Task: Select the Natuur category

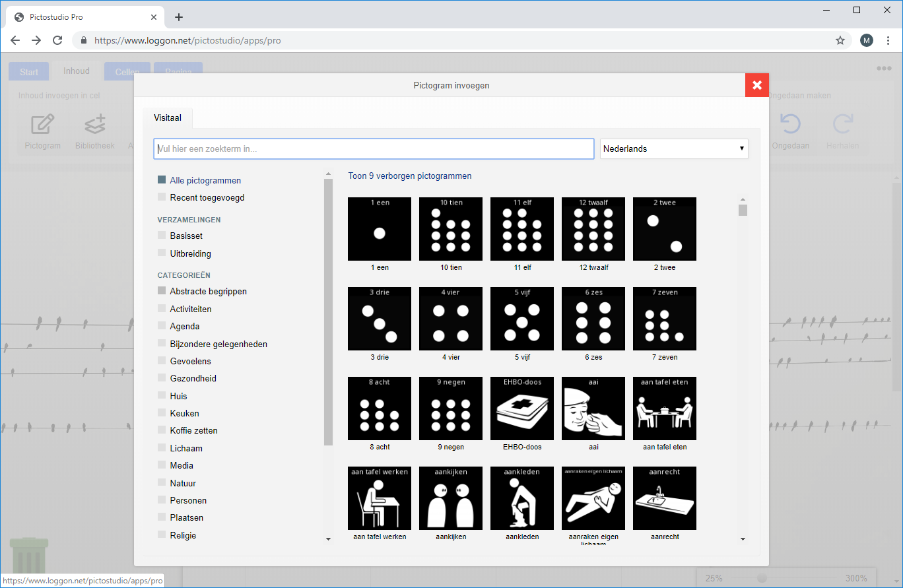Action: (162, 483)
